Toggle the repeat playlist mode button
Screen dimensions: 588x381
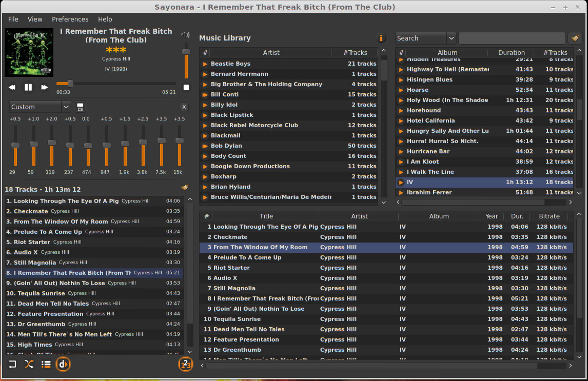(x=12, y=364)
